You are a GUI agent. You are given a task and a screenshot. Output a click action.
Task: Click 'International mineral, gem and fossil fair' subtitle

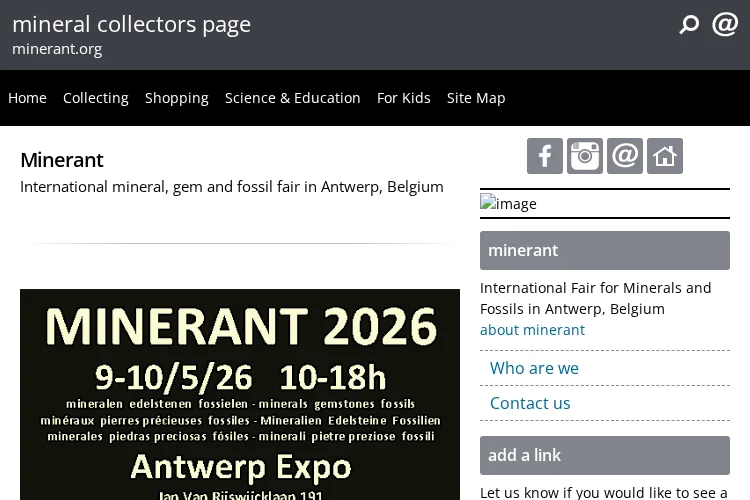[232, 187]
